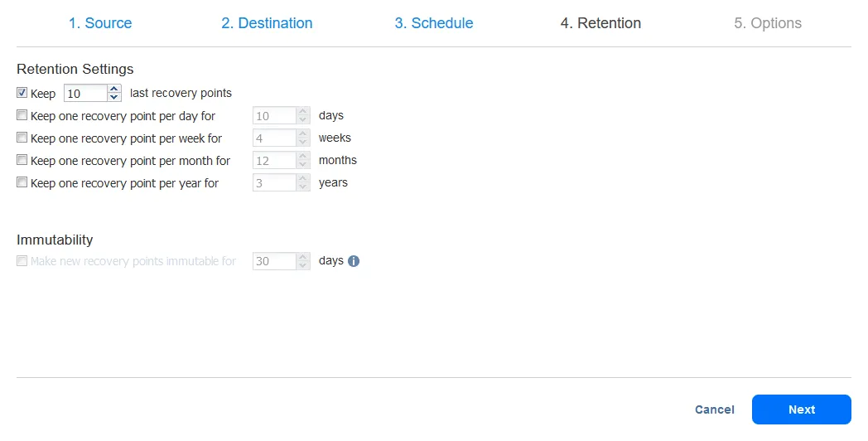868x441 pixels.
Task: Click the last recovery points number field
Action: 85,94
